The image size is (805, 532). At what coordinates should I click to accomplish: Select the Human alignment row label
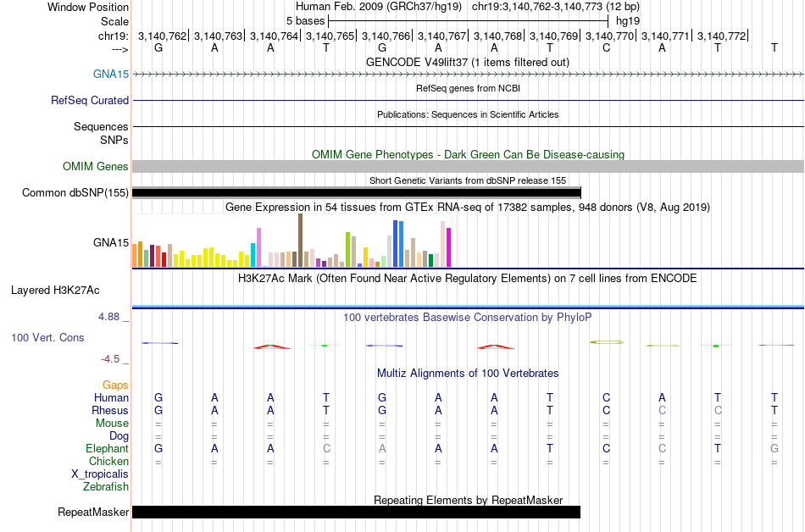point(111,397)
